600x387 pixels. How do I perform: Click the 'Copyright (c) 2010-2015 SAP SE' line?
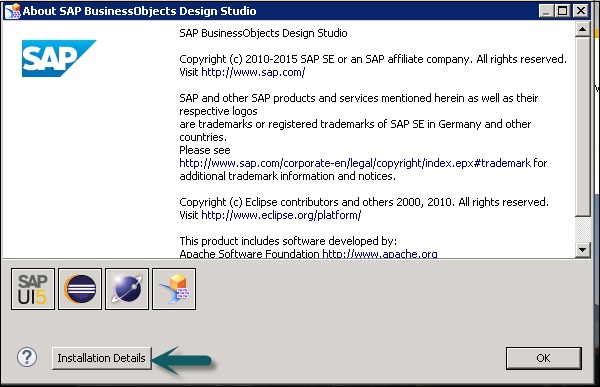pos(373,59)
